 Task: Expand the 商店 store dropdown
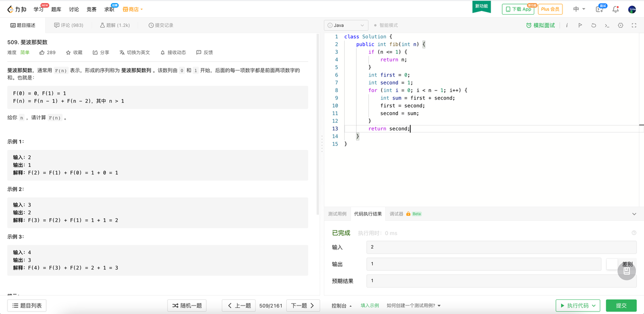pos(133,9)
